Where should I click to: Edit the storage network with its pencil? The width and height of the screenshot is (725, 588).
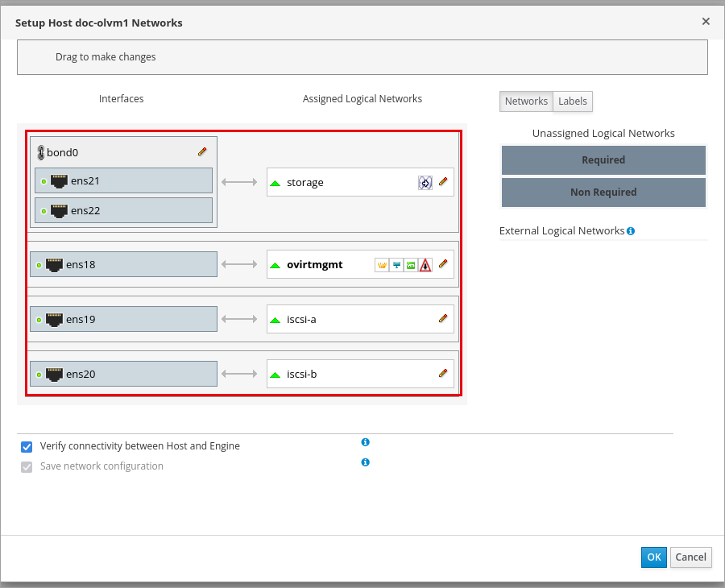[x=443, y=182]
